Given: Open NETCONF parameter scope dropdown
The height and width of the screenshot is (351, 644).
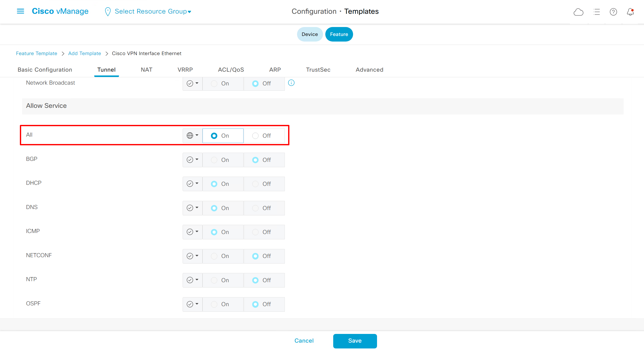Looking at the screenshot, I should pyautogui.click(x=192, y=256).
